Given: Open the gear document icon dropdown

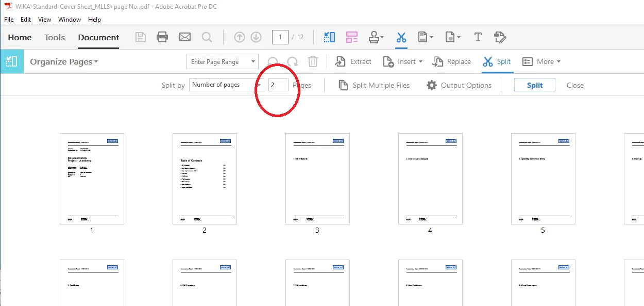Looking at the screenshot, I should (x=453, y=37).
